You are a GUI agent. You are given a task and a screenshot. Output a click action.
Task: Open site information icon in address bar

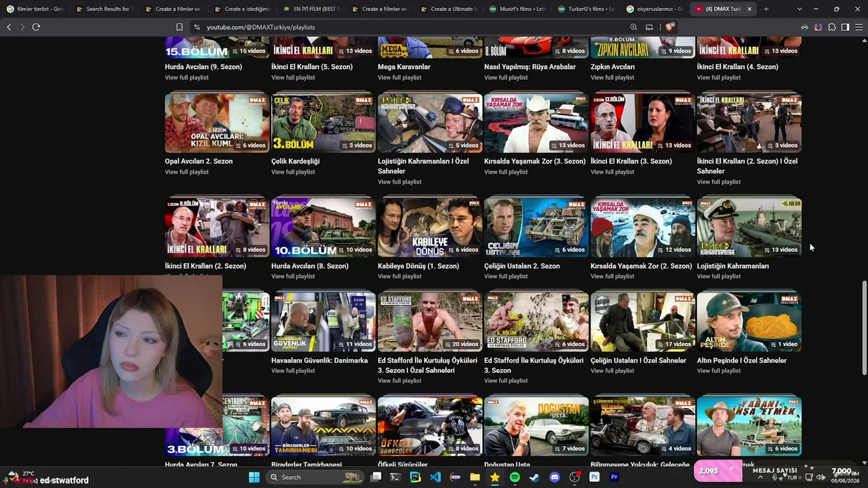(x=197, y=27)
